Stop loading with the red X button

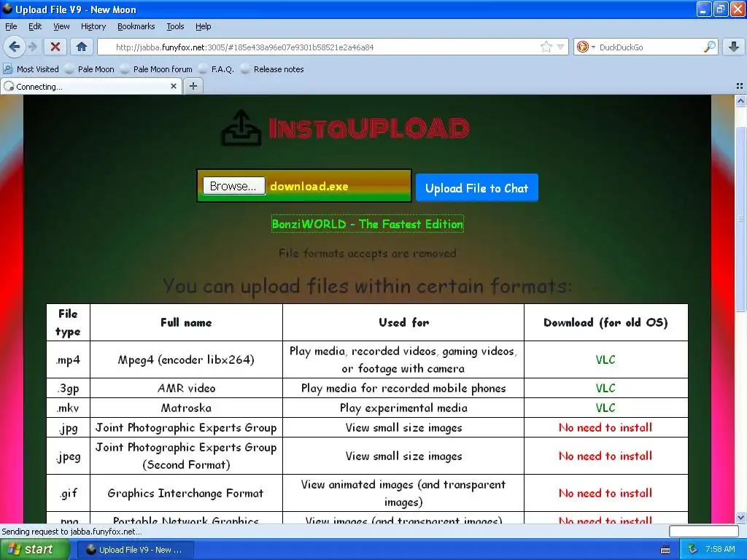pyautogui.click(x=55, y=47)
